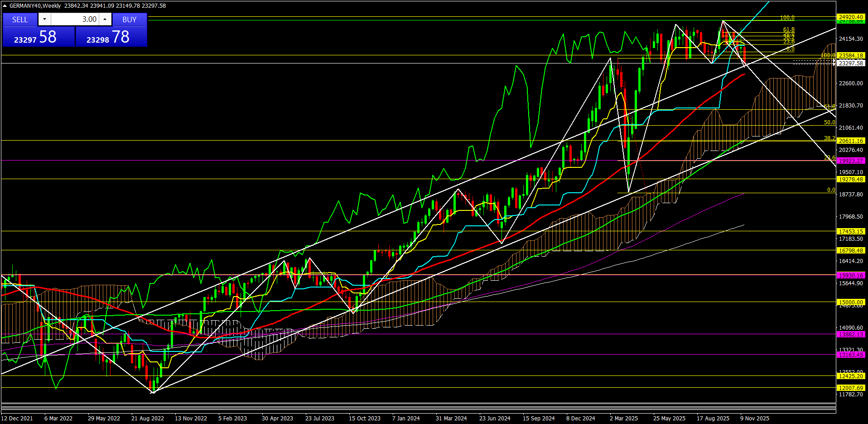This screenshot has width=868, height=424.
Task: Select the yellow 15000.00 level label
Action: (x=851, y=302)
